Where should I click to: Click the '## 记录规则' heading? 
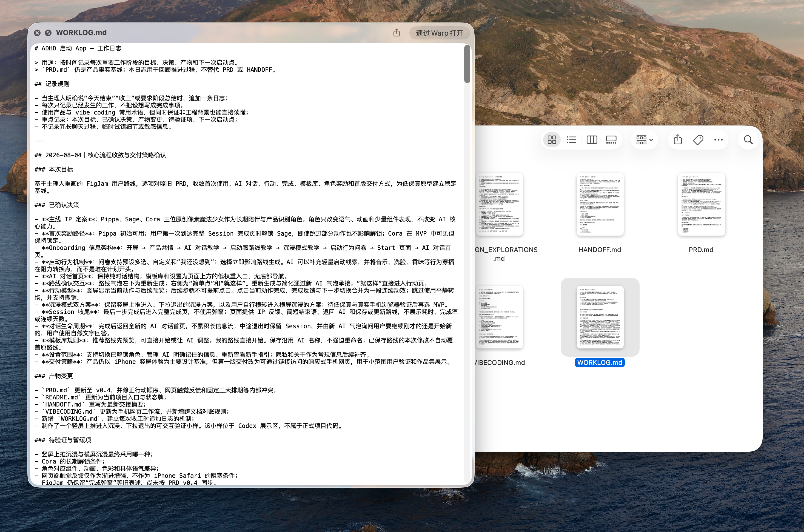coord(52,84)
